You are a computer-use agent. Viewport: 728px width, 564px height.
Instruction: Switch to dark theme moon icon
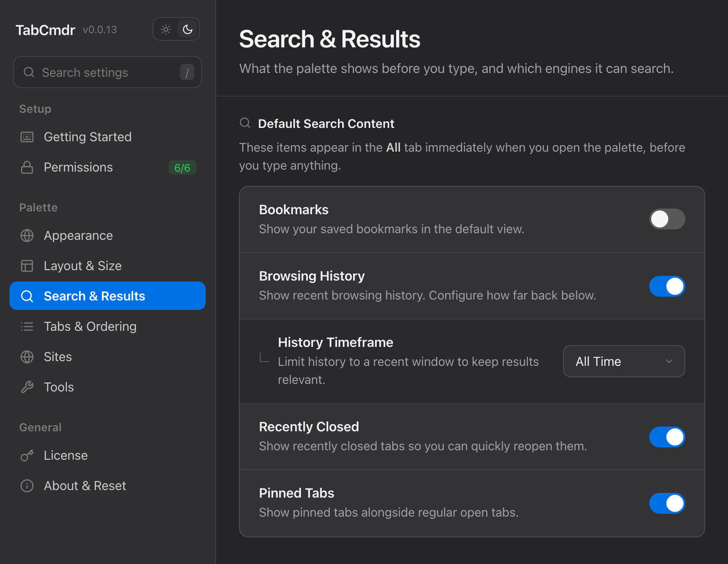click(188, 30)
